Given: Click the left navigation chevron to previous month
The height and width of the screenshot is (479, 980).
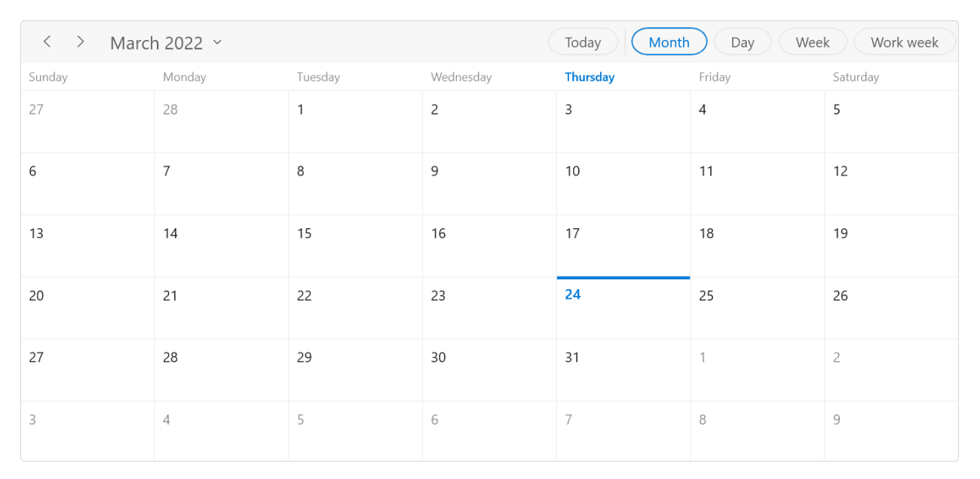Looking at the screenshot, I should [x=47, y=41].
